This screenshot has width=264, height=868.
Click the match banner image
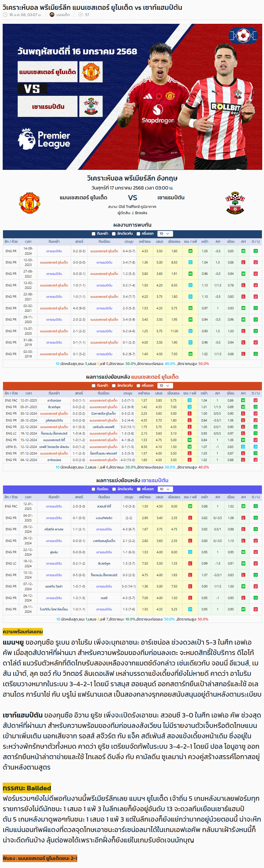tap(132, 97)
